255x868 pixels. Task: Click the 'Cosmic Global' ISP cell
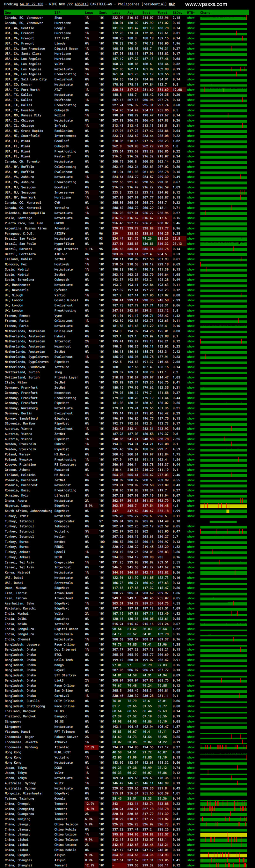[x=66, y=300]
